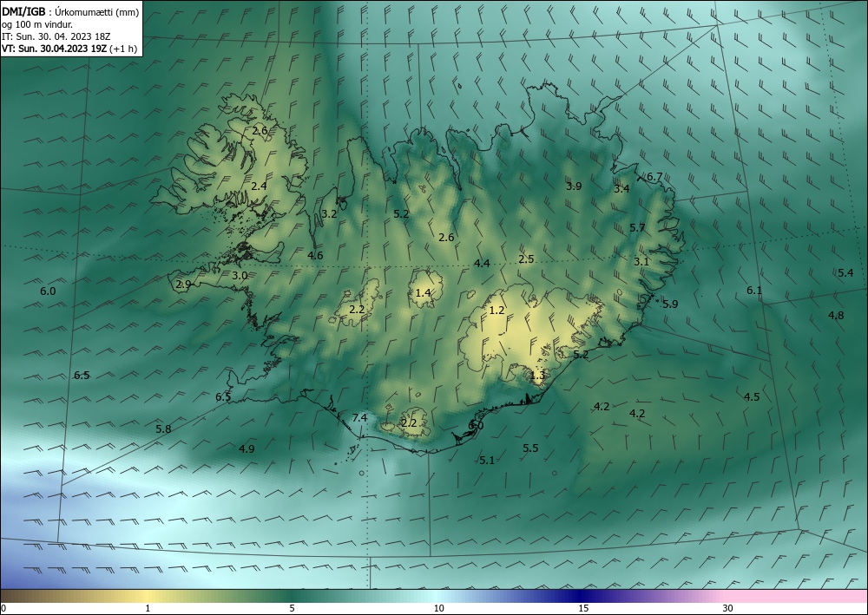Click the 6.1 value east of Iceland

coord(754,291)
